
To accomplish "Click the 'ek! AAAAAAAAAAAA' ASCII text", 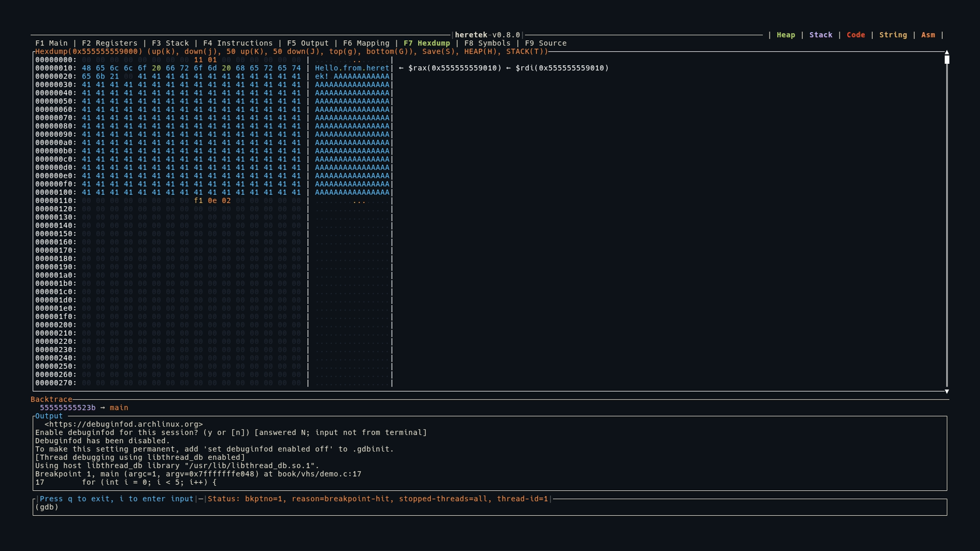I will pos(352,77).
